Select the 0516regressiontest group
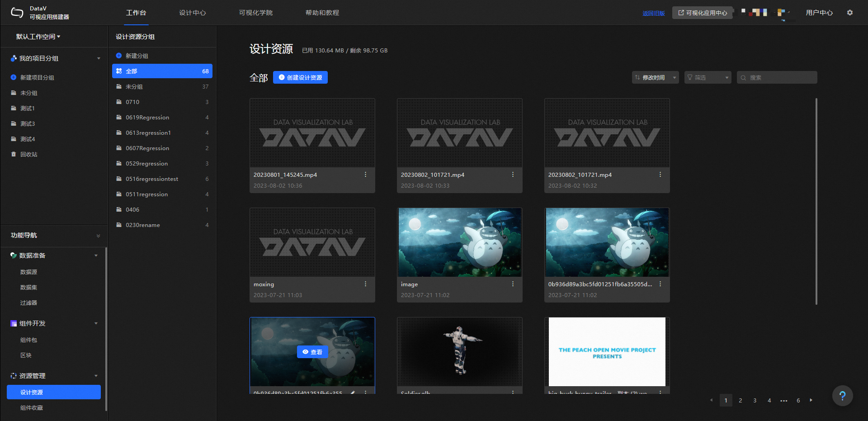 tap(162, 179)
